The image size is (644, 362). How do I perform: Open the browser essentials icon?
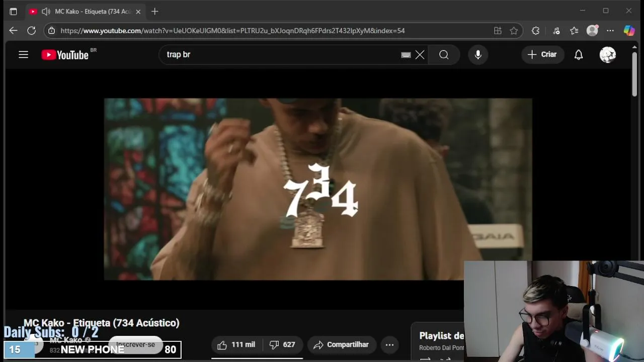[x=556, y=31]
